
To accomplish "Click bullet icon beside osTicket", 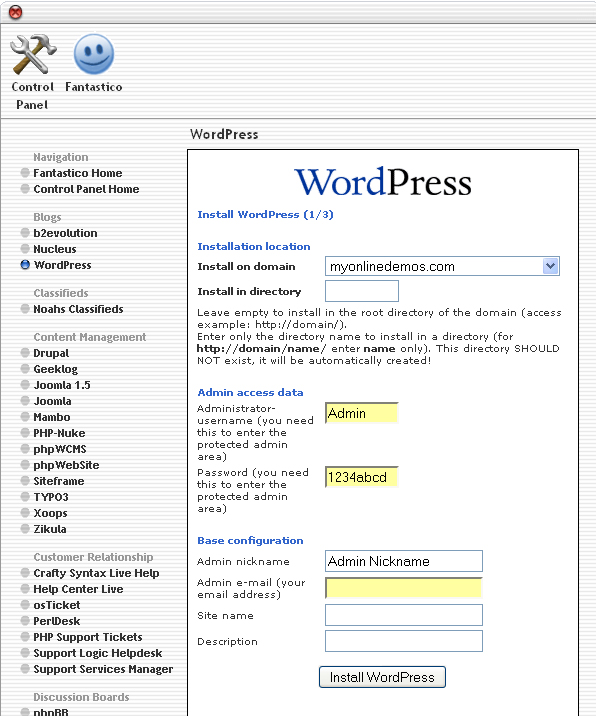I will 25,605.
